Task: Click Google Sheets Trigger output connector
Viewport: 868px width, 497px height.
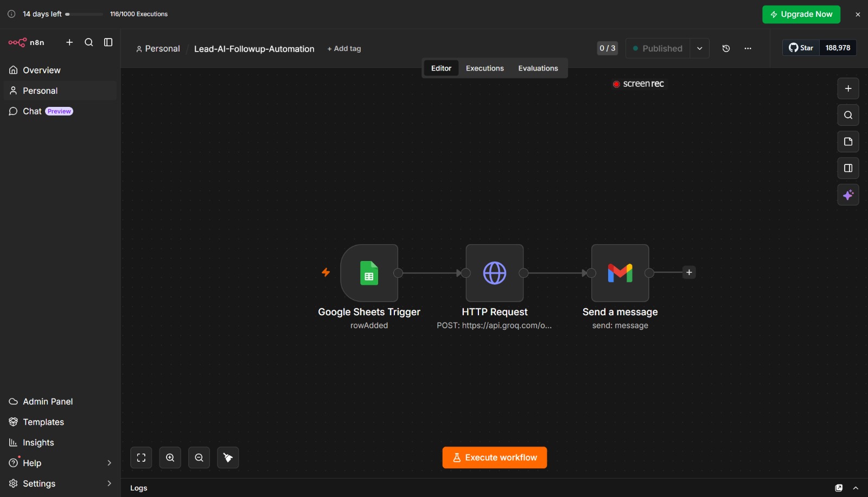Action: (398, 273)
